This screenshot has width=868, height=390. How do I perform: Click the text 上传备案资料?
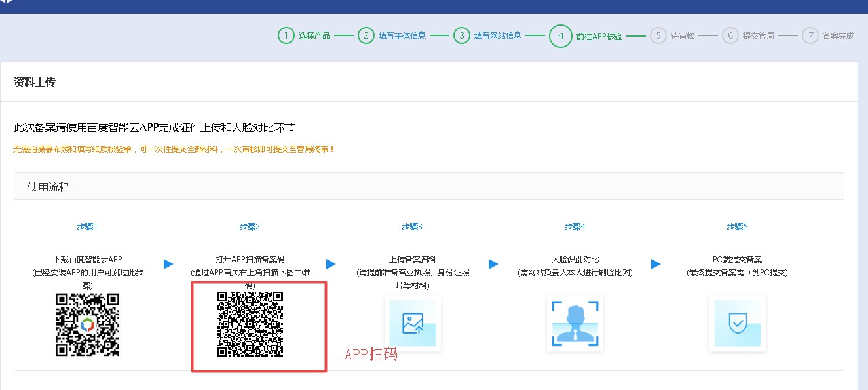coord(412,260)
